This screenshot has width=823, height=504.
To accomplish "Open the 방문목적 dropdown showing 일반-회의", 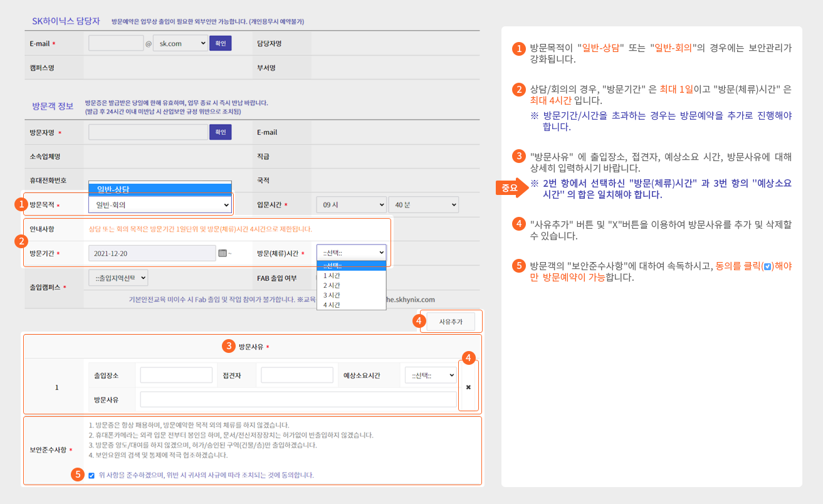I will (160, 205).
